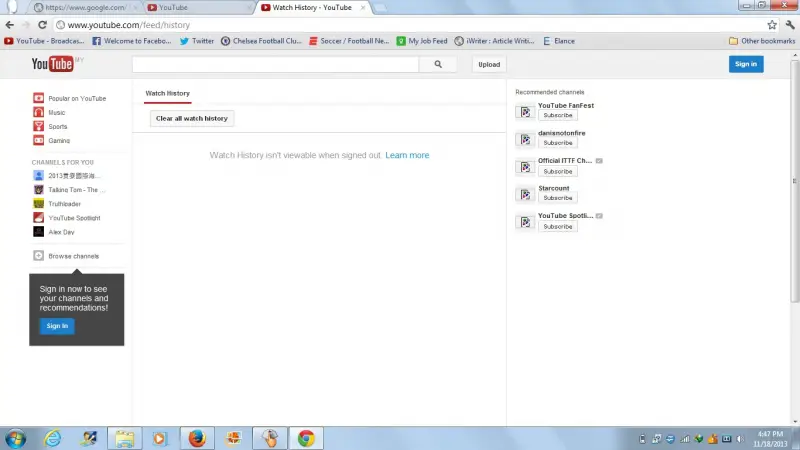800x450 pixels.
Task: Open Chelsea Football Club bookmark
Action: (x=261, y=41)
